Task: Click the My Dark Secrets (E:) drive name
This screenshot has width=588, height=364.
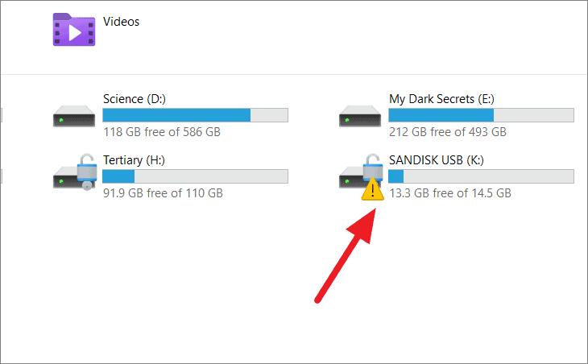Action: [441, 99]
